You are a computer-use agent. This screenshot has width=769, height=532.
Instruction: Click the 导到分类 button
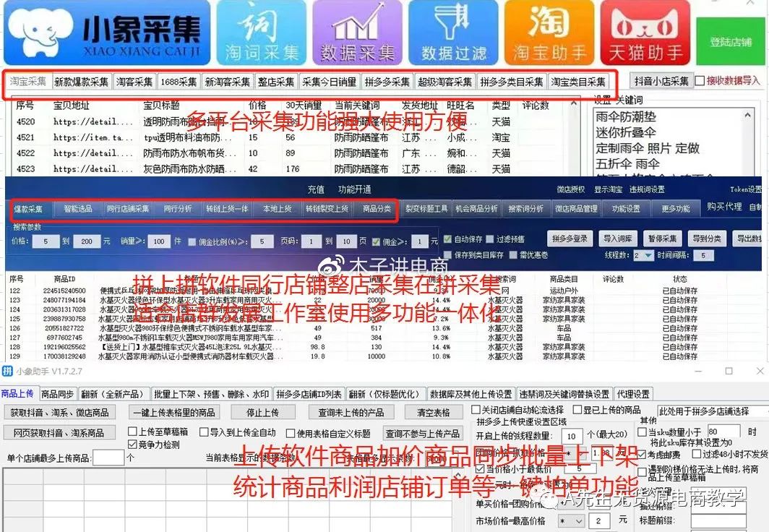pyautogui.click(x=707, y=239)
